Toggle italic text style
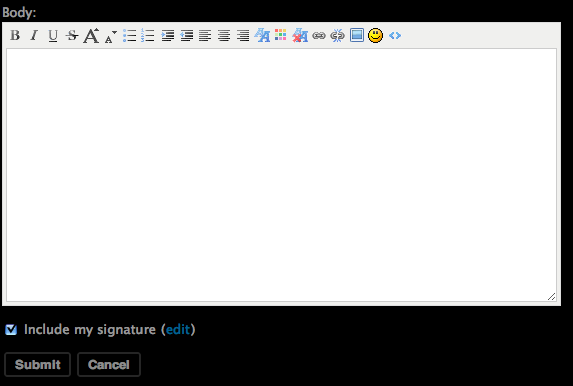The height and width of the screenshot is (386, 573). click(34, 35)
